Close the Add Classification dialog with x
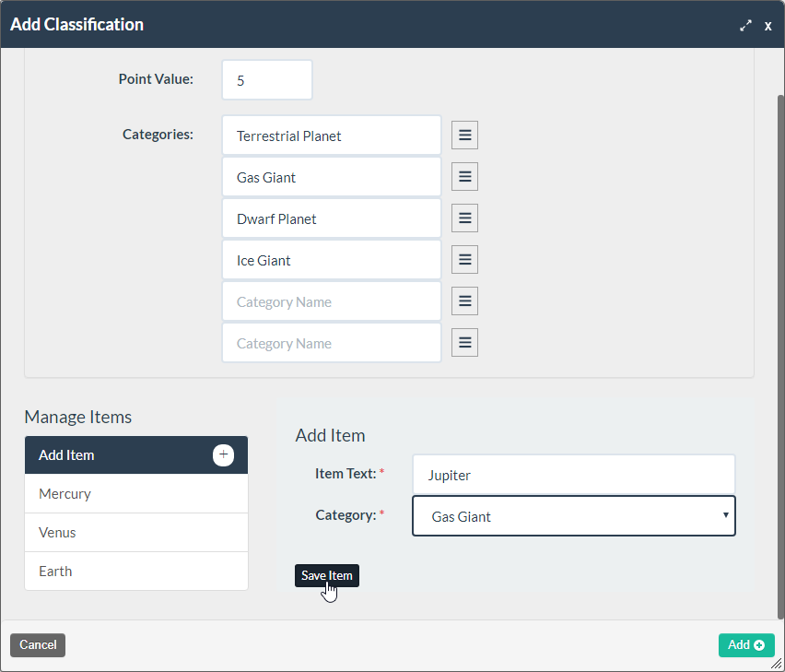Screen dimensions: 785x672 pyautogui.click(x=767, y=26)
